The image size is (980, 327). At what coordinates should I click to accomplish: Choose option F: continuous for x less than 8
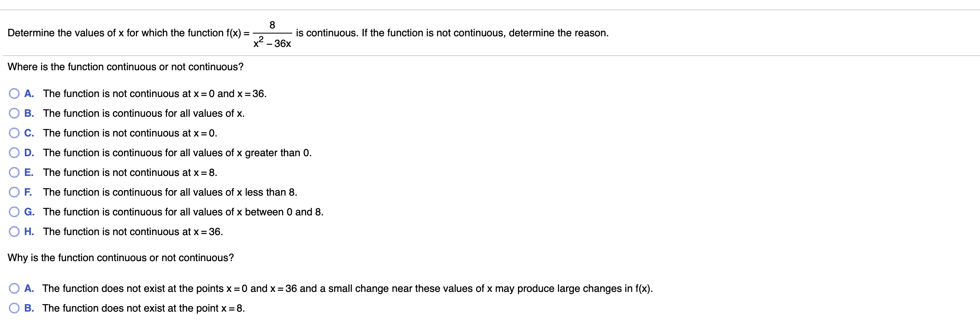(14, 192)
